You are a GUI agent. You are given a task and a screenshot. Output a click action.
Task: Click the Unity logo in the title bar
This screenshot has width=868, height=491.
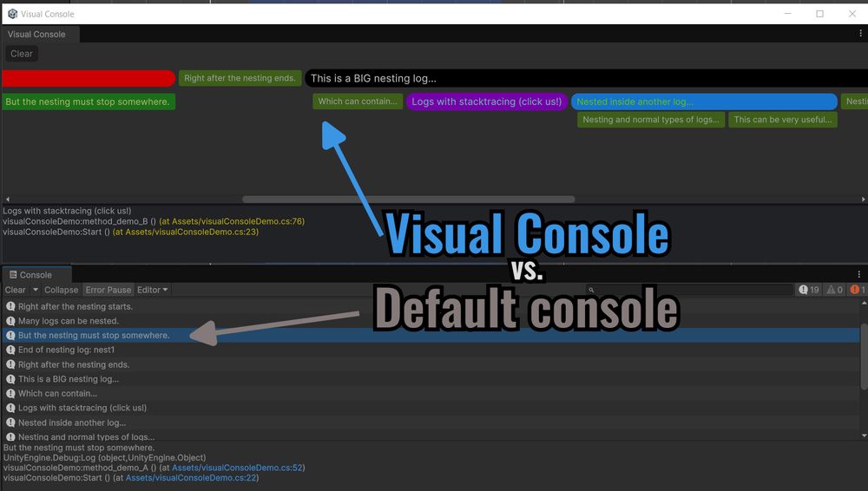(13, 14)
